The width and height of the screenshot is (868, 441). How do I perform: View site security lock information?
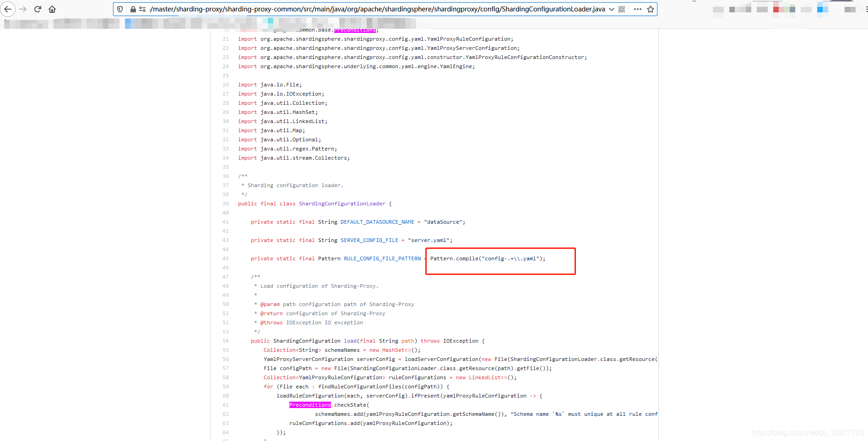pos(133,9)
